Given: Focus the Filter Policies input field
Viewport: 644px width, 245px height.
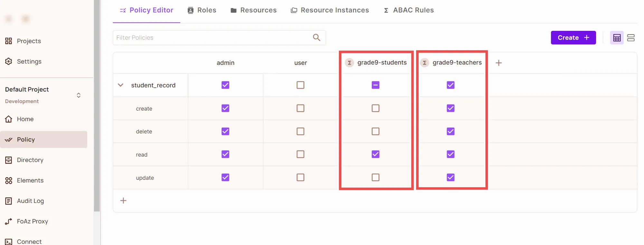Looking at the screenshot, I should [213, 38].
